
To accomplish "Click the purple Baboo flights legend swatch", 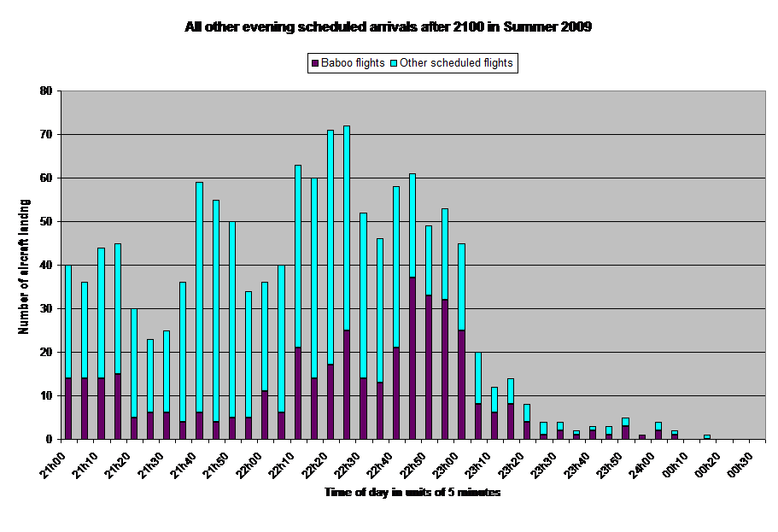I will tap(314, 63).
